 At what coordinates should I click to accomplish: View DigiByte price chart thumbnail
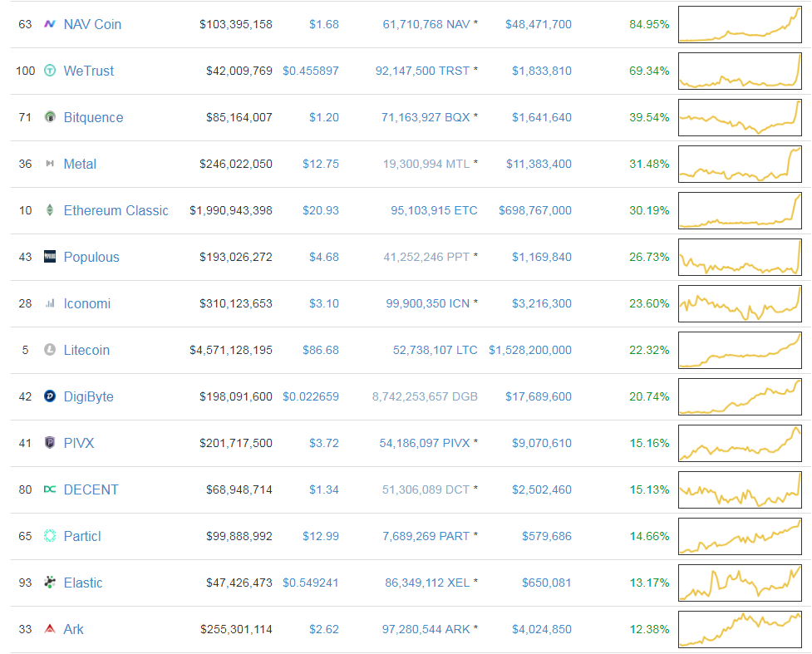coord(740,396)
